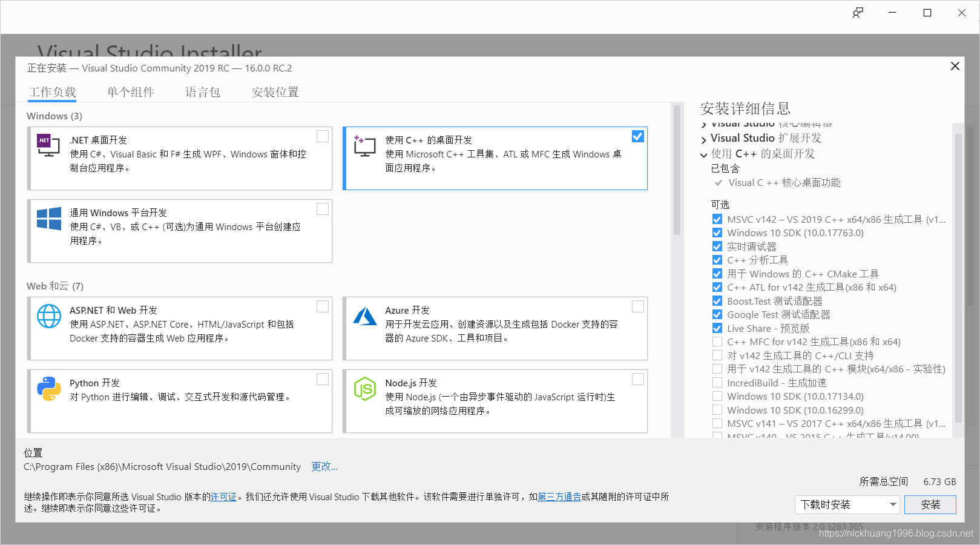Viewport: 980px width, 545px height.
Task: Click the Python logo icon
Action: click(x=49, y=389)
